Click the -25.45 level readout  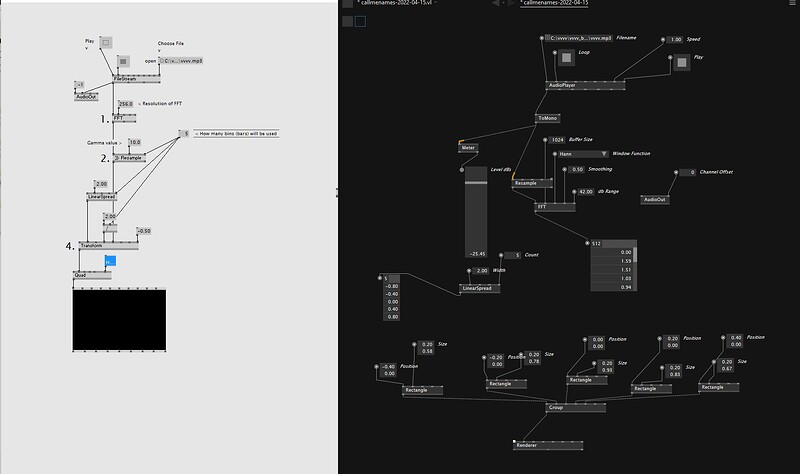[x=478, y=254]
